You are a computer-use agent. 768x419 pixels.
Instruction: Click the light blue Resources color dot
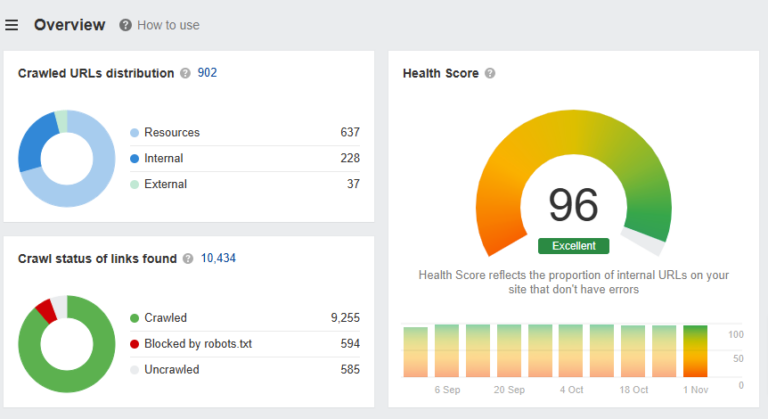point(135,133)
